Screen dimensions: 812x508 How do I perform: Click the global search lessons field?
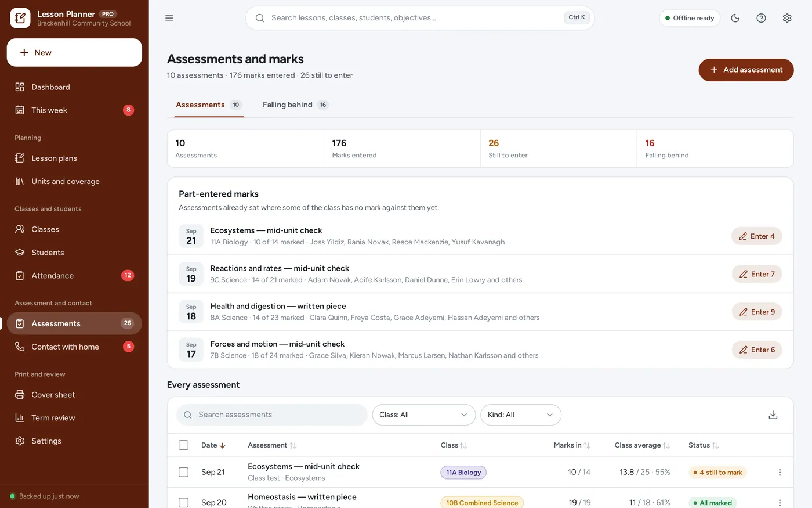[420, 18]
